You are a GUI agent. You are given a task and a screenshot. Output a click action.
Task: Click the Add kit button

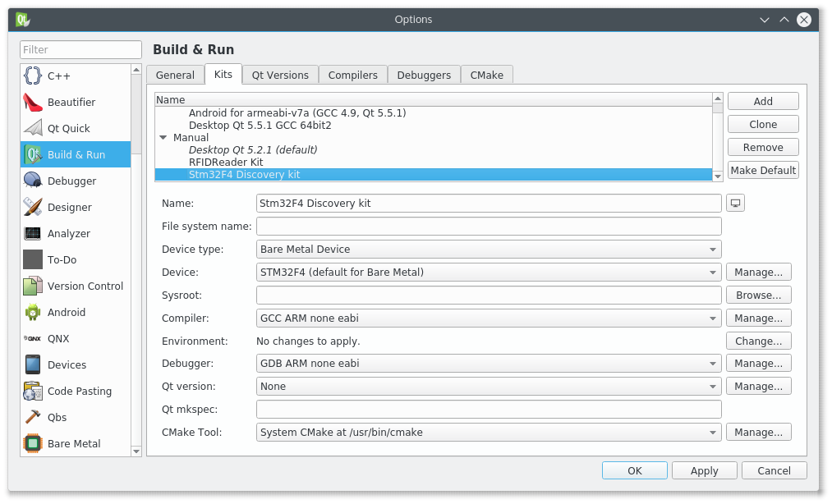(x=763, y=101)
